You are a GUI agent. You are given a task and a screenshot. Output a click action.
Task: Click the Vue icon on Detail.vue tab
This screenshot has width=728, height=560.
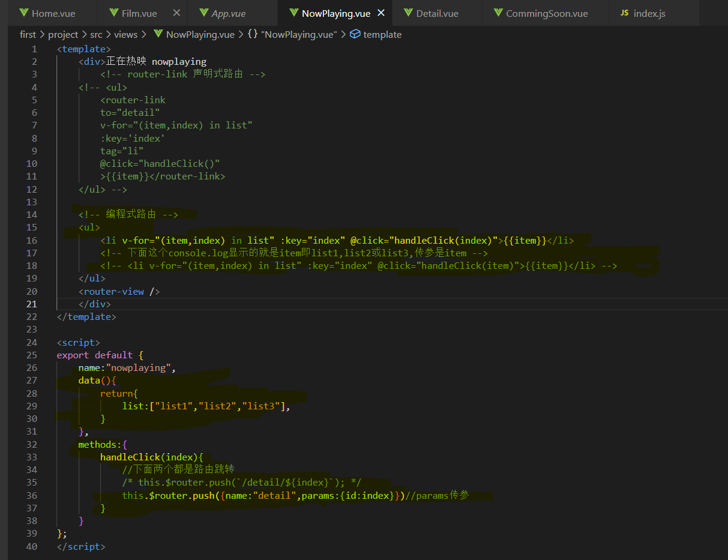[x=409, y=13]
